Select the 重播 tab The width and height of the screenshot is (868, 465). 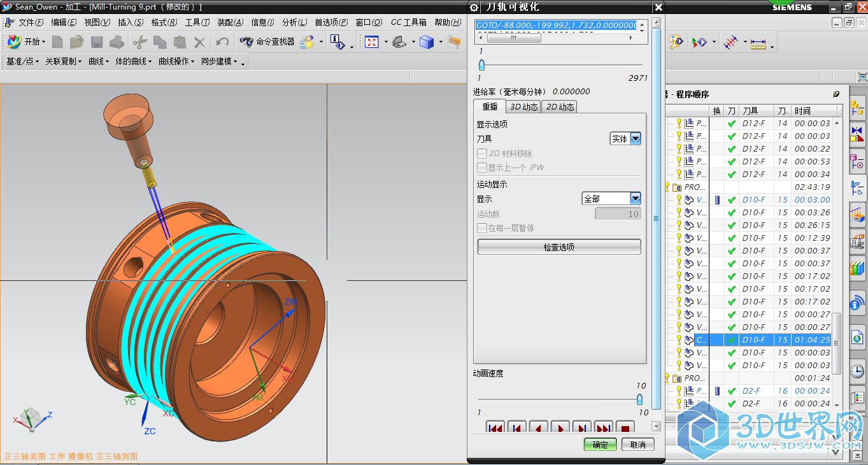click(x=490, y=107)
